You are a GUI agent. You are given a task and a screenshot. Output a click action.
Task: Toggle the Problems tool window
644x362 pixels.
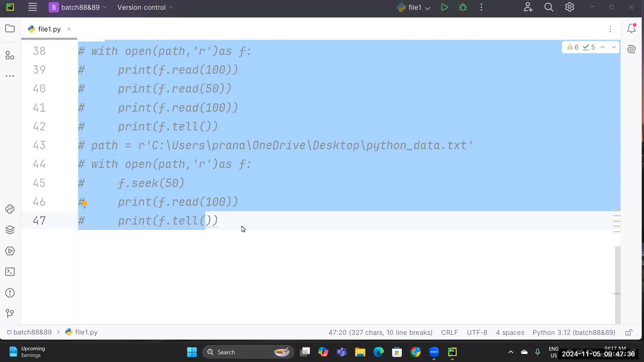(10, 293)
